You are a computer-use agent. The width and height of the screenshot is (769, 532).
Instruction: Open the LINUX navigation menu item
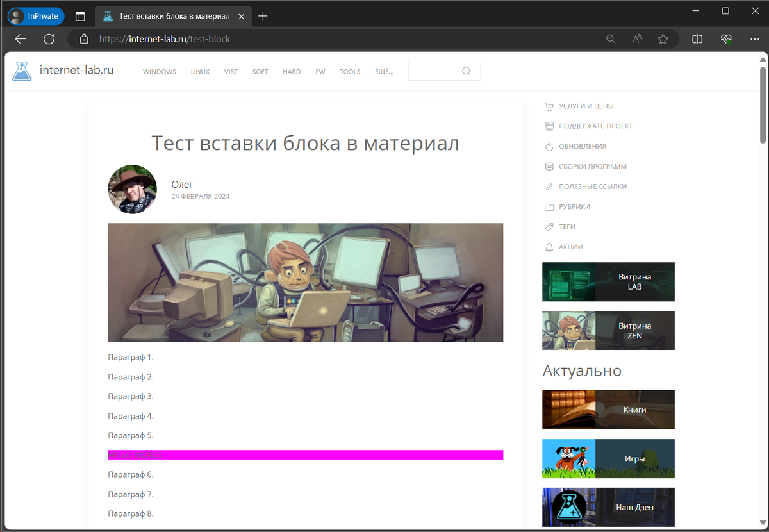200,72
